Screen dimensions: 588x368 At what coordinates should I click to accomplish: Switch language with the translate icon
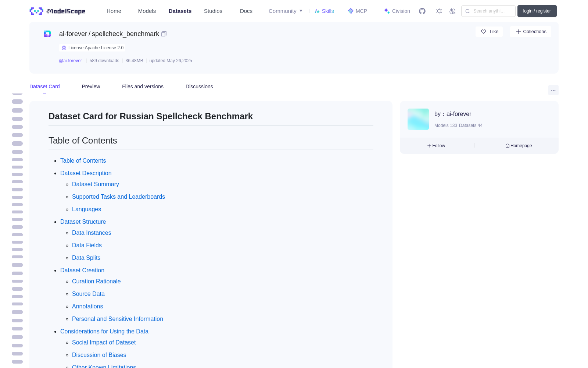tap(452, 11)
